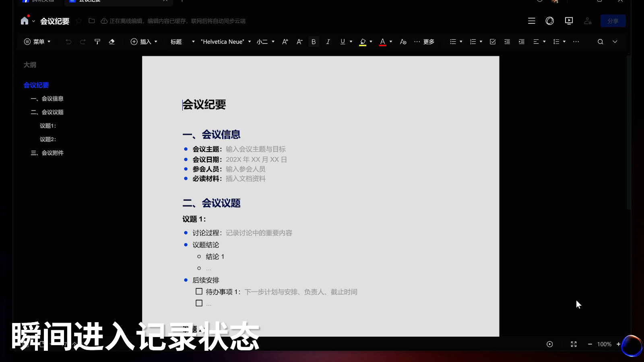644x362 pixels.
Task: Open the collaborators permission icon
Action: click(588, 21)
